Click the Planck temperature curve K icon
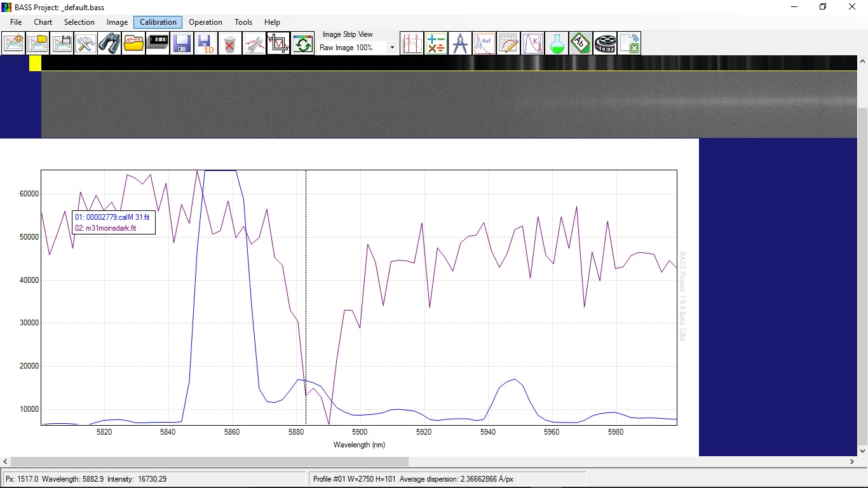The width and height of the screenshot is (868, 488). tap(532, 44)
